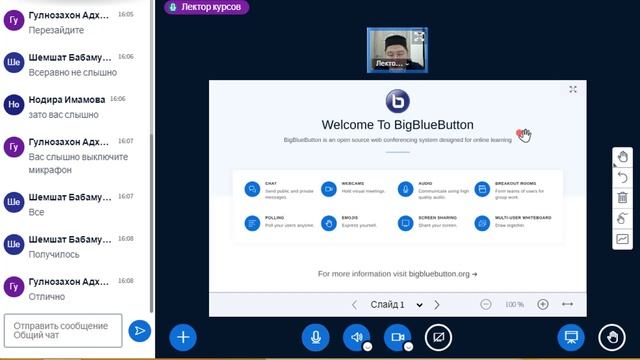Image resolution: width=640 pixels, height=360 pixels.
Task: Click the POLLING feature icon on slide
Action: (252, 223)
